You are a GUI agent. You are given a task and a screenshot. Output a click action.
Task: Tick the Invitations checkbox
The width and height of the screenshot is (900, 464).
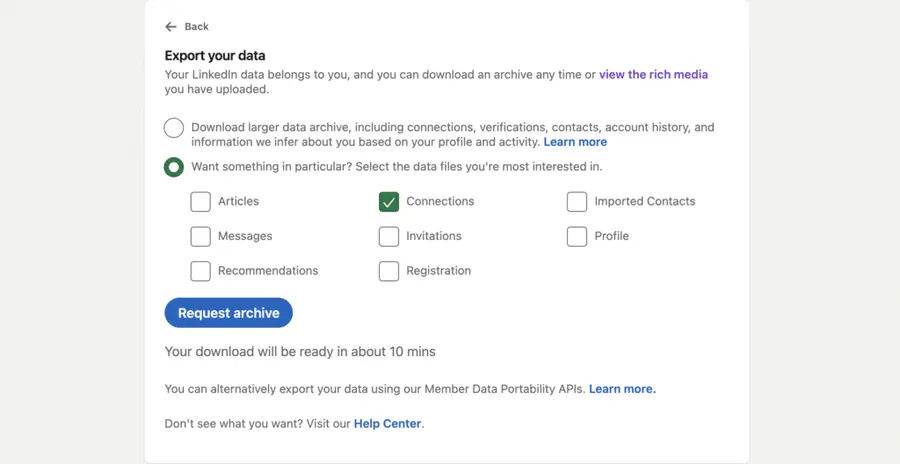pos(389,237)
